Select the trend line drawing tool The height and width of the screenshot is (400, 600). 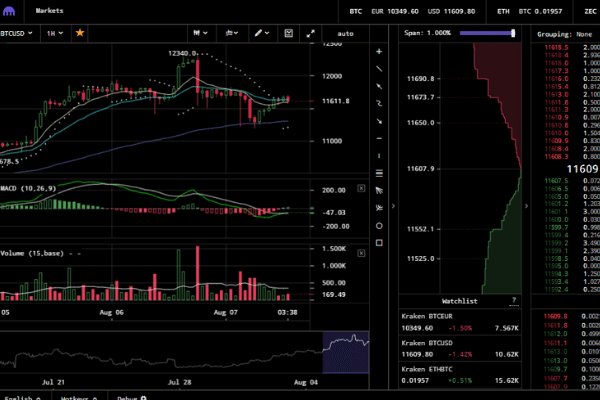379,68
